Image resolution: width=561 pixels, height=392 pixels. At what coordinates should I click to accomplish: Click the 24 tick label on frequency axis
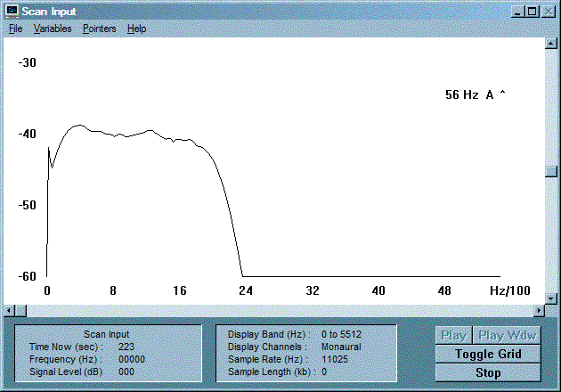(x=246, y=290)
